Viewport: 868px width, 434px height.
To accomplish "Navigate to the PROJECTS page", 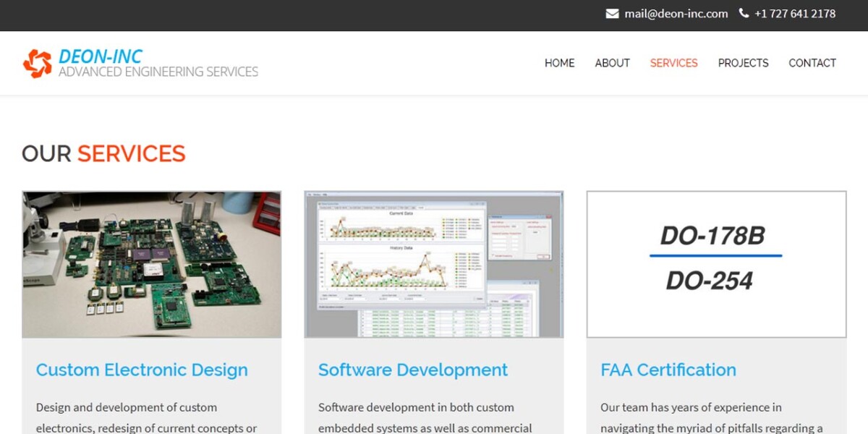I will pyautogui.click(x=743, y=63).
